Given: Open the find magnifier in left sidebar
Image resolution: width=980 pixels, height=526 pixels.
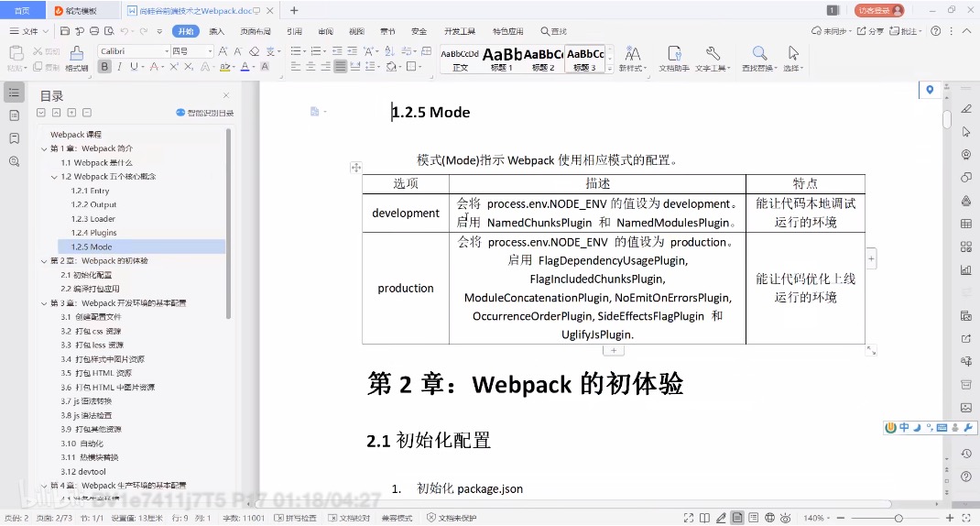Looking at the screenshot, I should click(x=15, y=161).
